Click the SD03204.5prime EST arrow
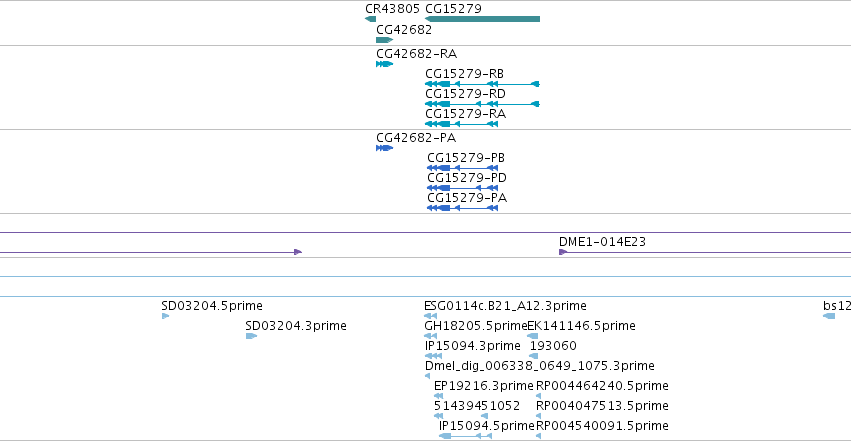 tap(166, 316)
